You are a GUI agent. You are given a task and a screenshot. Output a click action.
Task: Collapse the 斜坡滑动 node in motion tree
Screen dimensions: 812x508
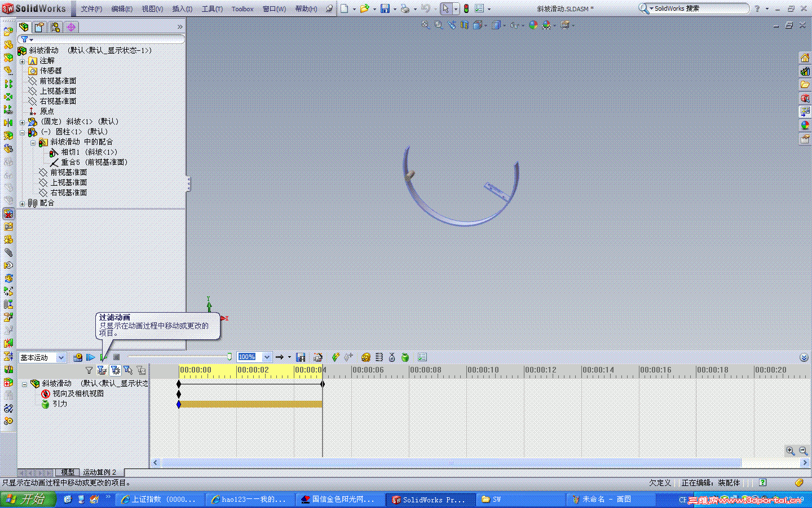coord(25,384)
